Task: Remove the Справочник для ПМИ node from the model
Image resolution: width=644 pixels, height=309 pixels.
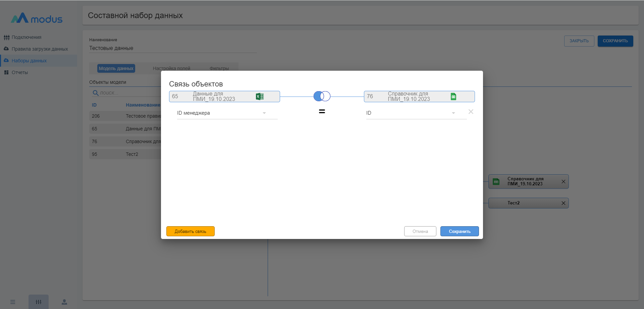Action: coord(563,182)
